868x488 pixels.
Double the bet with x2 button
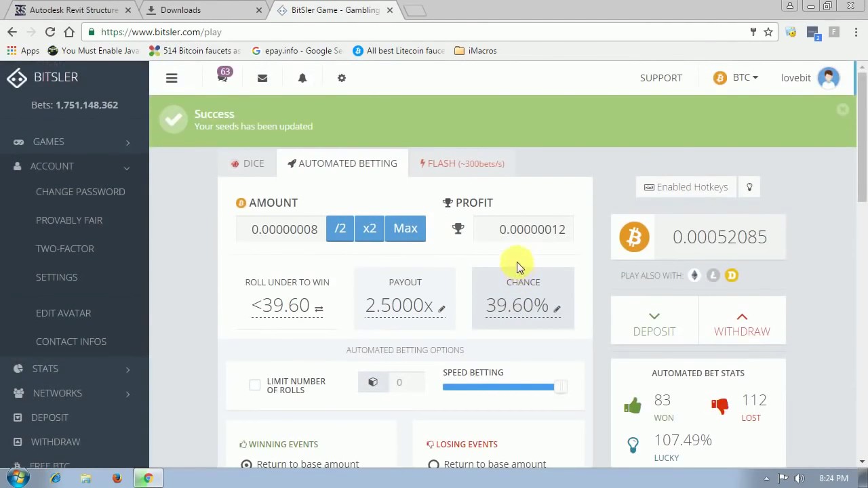point(370,228)
